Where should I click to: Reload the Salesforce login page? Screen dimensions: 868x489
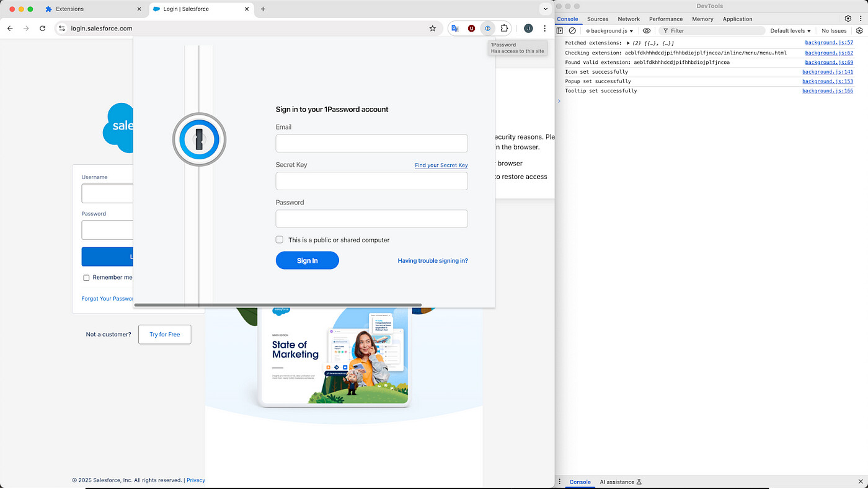point(42,29)
